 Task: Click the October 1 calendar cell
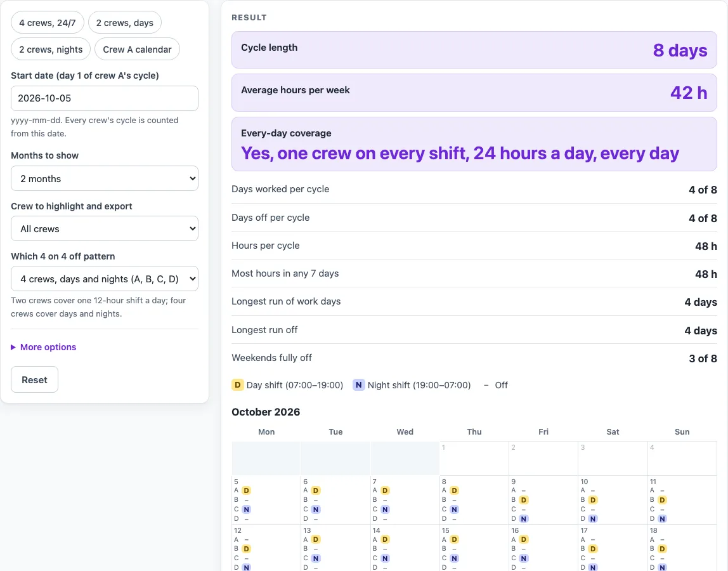(x=474, y=458)
